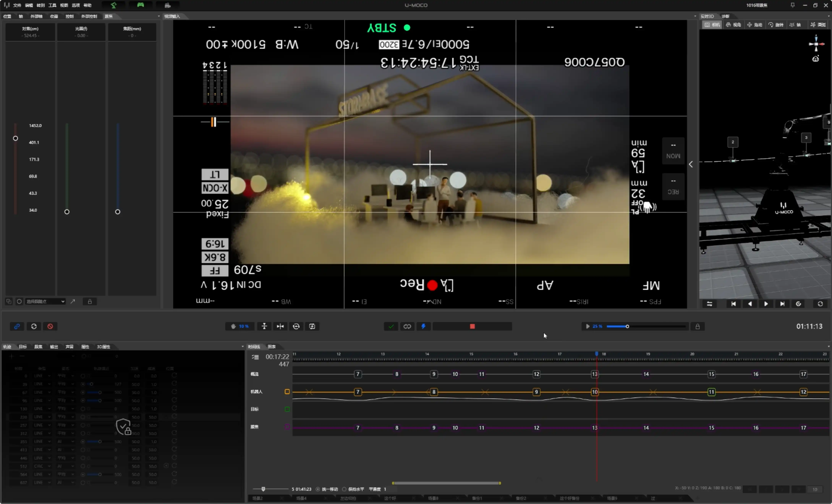Image resolution: width=832 pixels, height=504 pixels.
Task: Click the horizontal mirror arrows icon
Action: pyautogui.click(x=280, y=326)
